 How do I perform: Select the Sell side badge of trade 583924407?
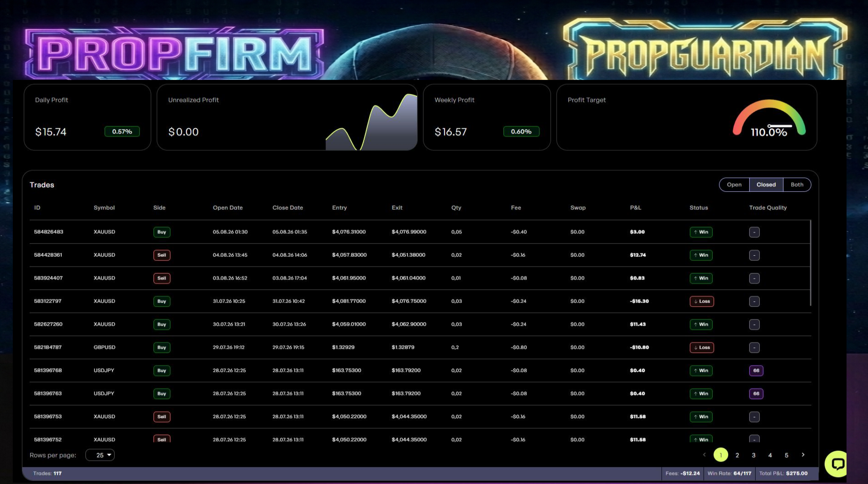click(162, 278)
